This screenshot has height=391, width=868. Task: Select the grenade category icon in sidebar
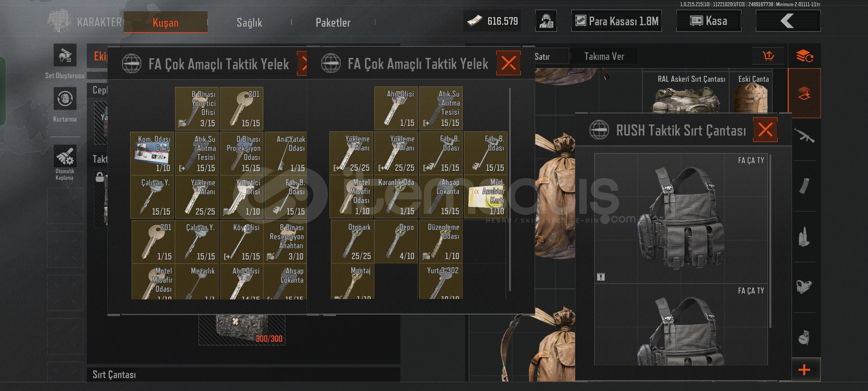pyautogui.click(x=804, y=337)
